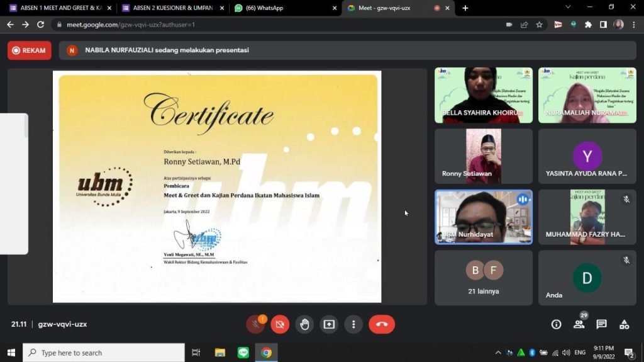644x362 pixels.
Task: Open the clock showing 9:11 PM
Action: click(603, 353)
